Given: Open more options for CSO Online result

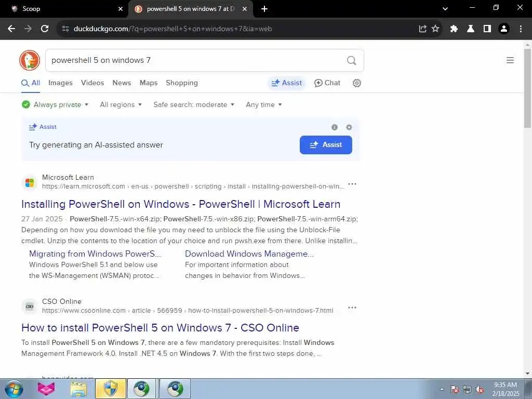Looking at the screenshot, I should pyautogui.click(x=352, y=308).
